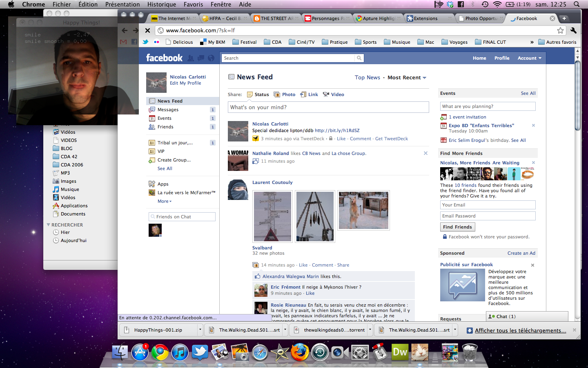Open Firefox from the Dock

299,352
